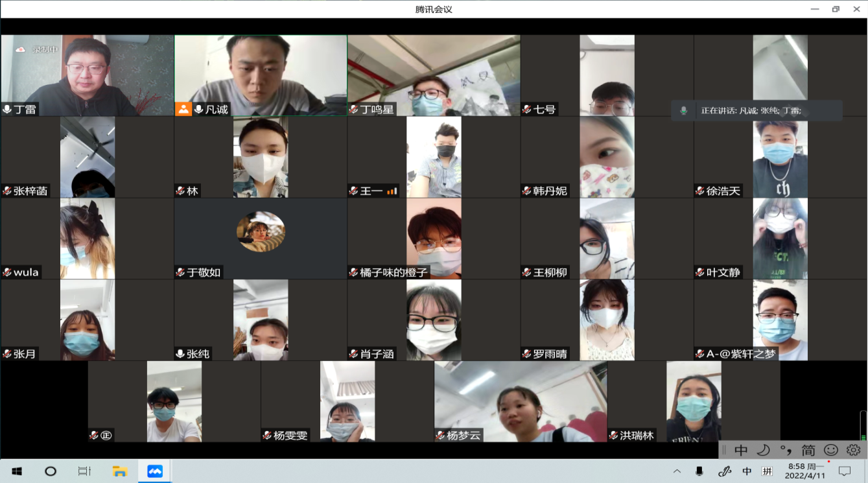Expand the hidden system tray icons chevron

tap(677, 471)
